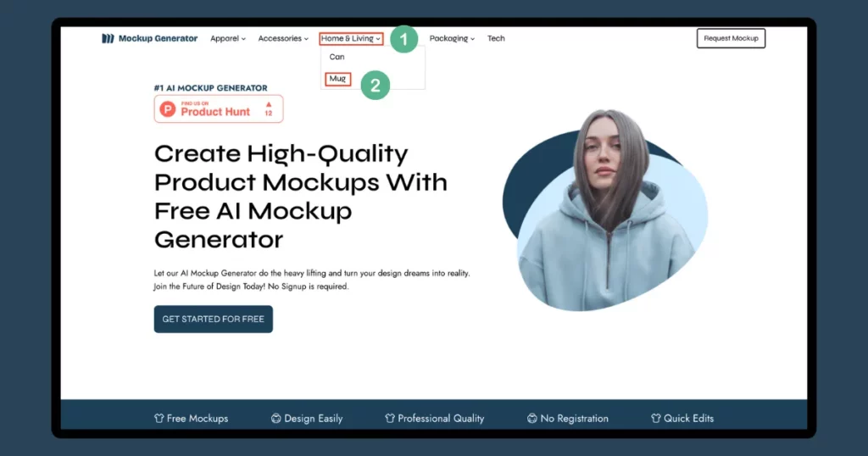Click the shirt icon beside Free Mockups

[159, 418]
